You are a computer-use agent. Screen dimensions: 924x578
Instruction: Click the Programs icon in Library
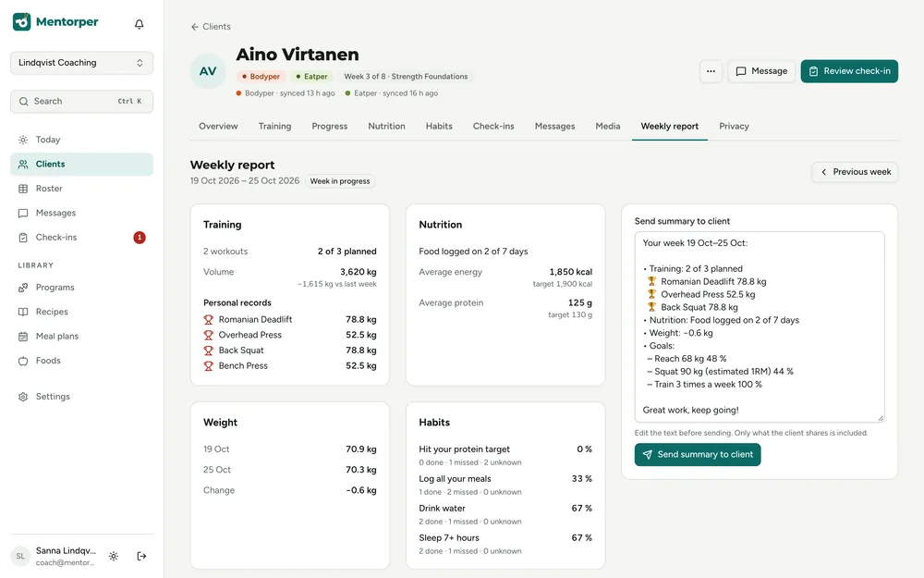[x=23, y=288]
